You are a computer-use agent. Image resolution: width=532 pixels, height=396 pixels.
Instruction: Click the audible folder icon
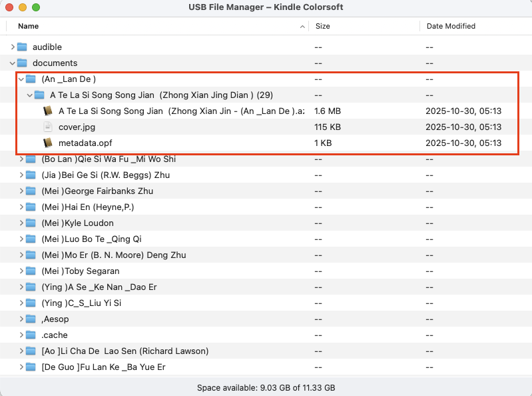[x=22, y=47]
